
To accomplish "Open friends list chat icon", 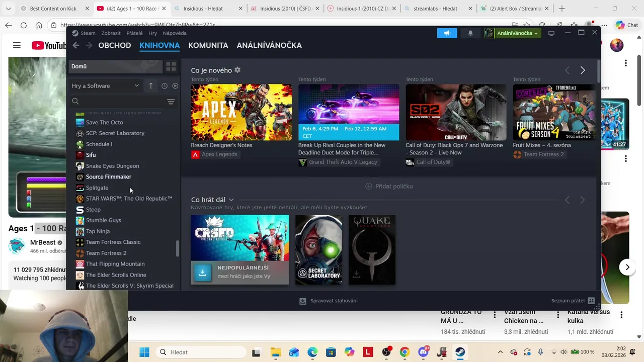I will pyautogui.click(x=591, y=301).
